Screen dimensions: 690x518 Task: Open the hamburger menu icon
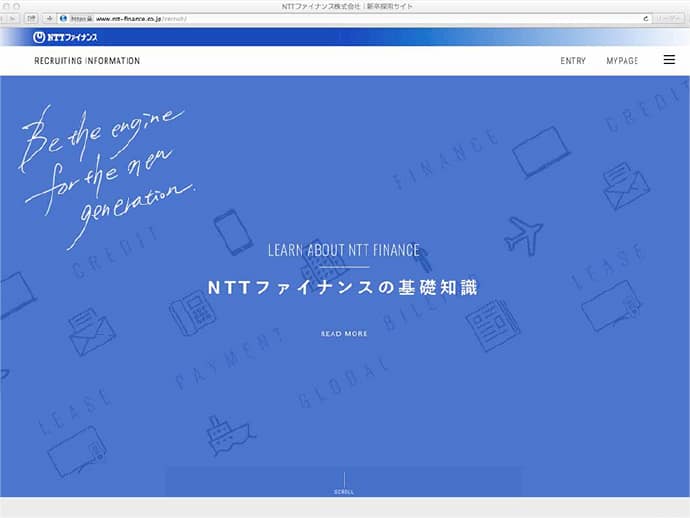(x=669, y=60)
